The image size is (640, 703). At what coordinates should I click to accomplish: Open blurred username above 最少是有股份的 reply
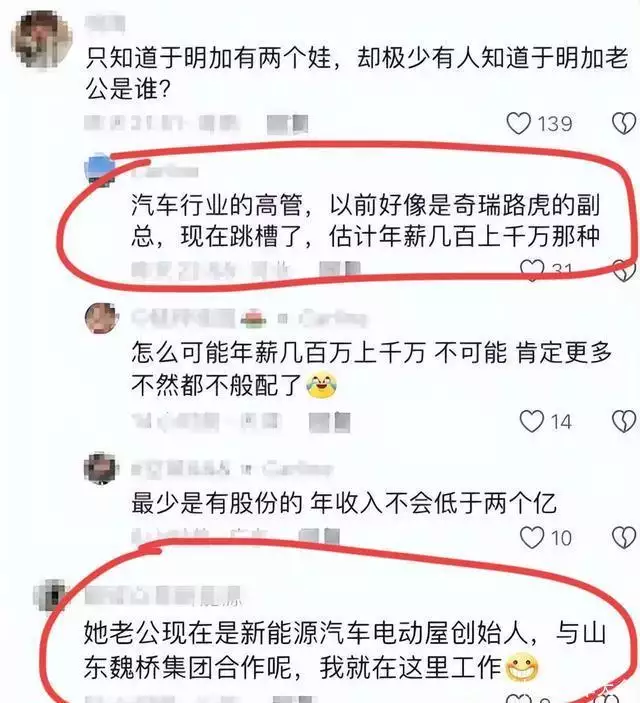181,468
